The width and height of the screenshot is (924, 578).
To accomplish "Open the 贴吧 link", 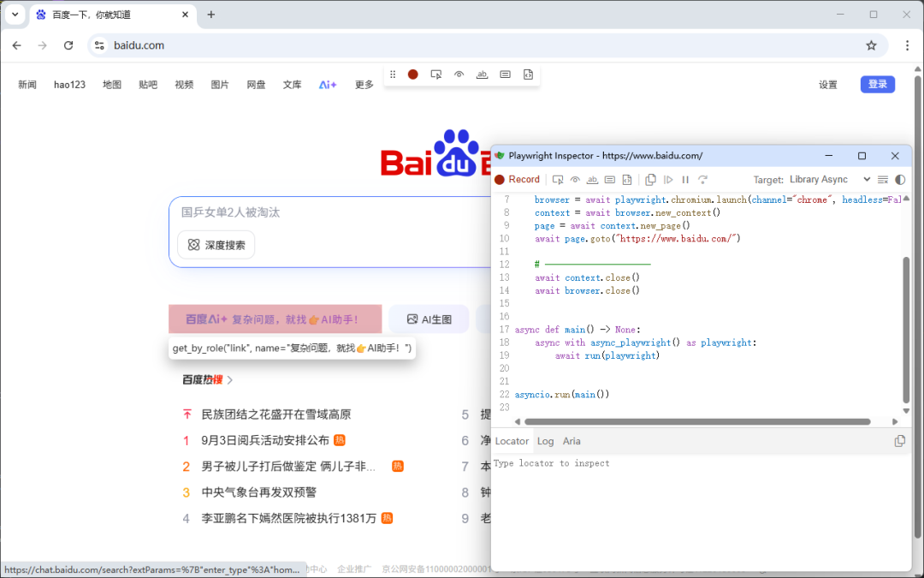I will pos(148,85).
